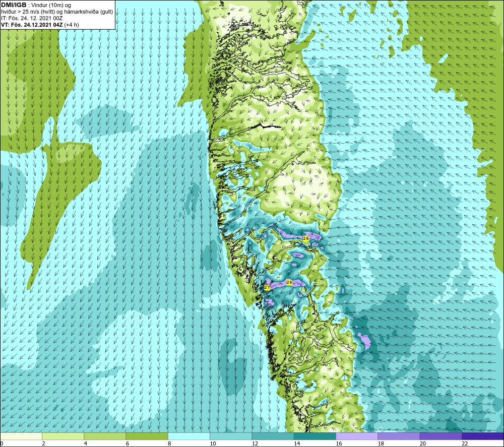
Task: Click the legend scale value 8
Action: click(x=169, y=443)
